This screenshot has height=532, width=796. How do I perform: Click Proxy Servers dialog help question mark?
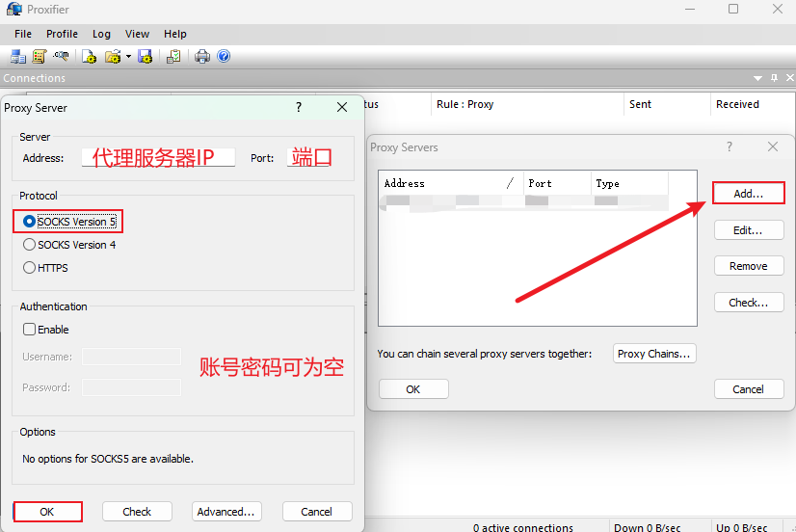[730, 146]
